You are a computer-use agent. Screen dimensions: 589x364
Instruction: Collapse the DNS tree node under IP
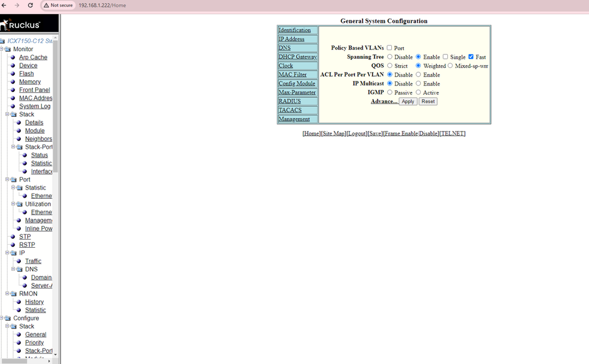13,269
